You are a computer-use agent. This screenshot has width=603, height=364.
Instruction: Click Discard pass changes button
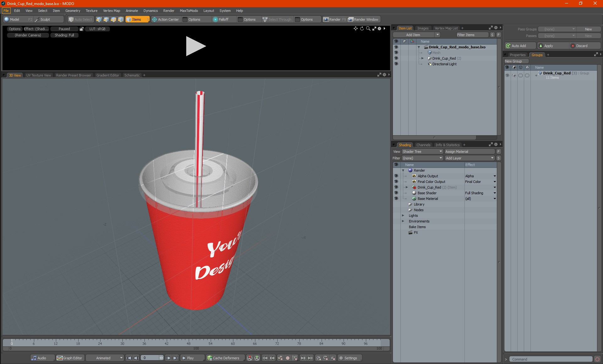(x=585, y=46)
